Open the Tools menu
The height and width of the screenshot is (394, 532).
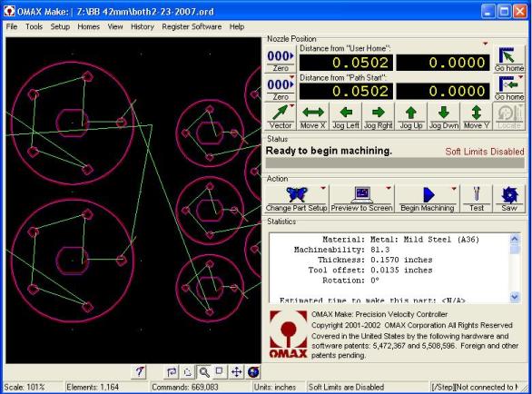pyautogui.click(x=34, y=26)
